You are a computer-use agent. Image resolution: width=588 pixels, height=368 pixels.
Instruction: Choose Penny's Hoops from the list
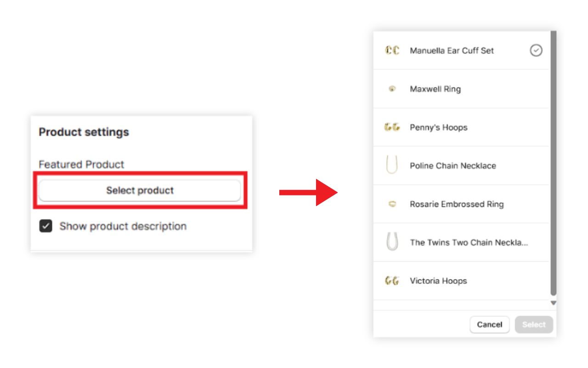point(438,127)
